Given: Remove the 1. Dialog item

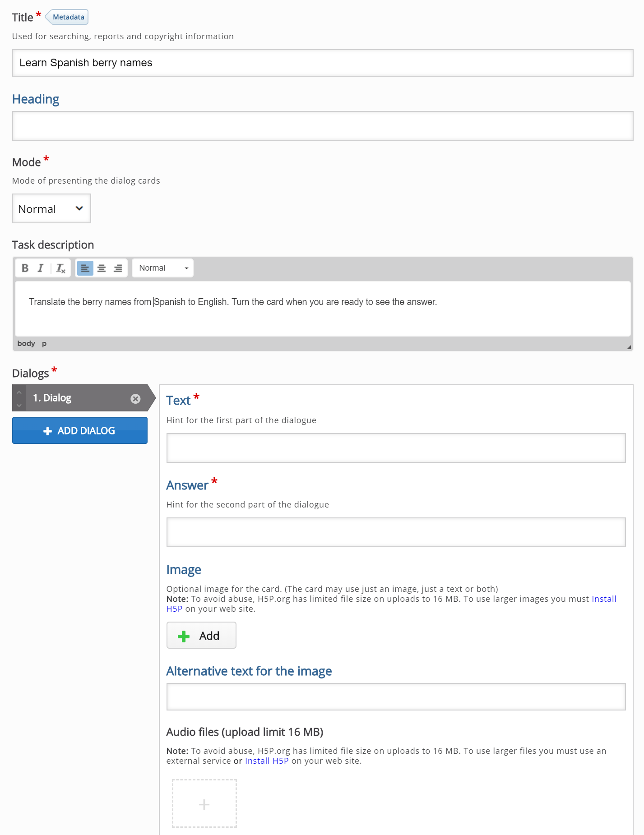Looking at the screenshot, I should [x=135, y=398].
